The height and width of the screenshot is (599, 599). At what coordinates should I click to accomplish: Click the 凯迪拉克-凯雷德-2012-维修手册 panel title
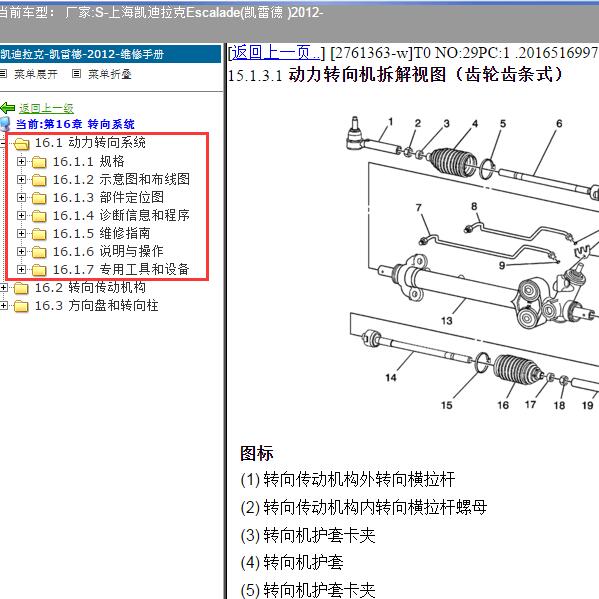tap(82, 54)
